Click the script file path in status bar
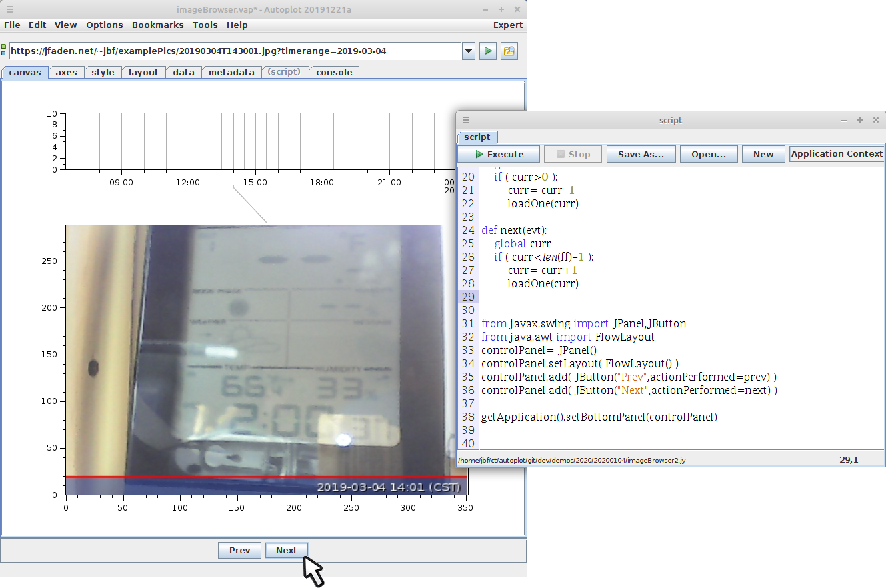The image size is (886, 588). pos(571,460)
